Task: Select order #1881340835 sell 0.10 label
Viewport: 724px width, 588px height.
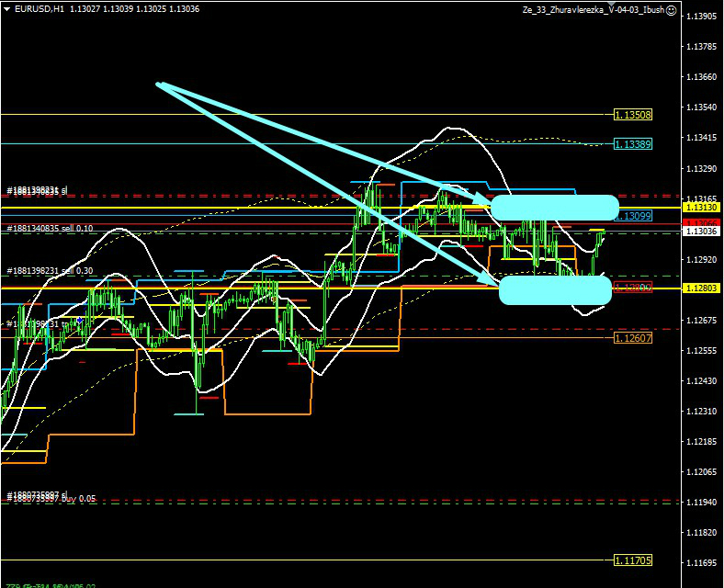Action: 50,228
